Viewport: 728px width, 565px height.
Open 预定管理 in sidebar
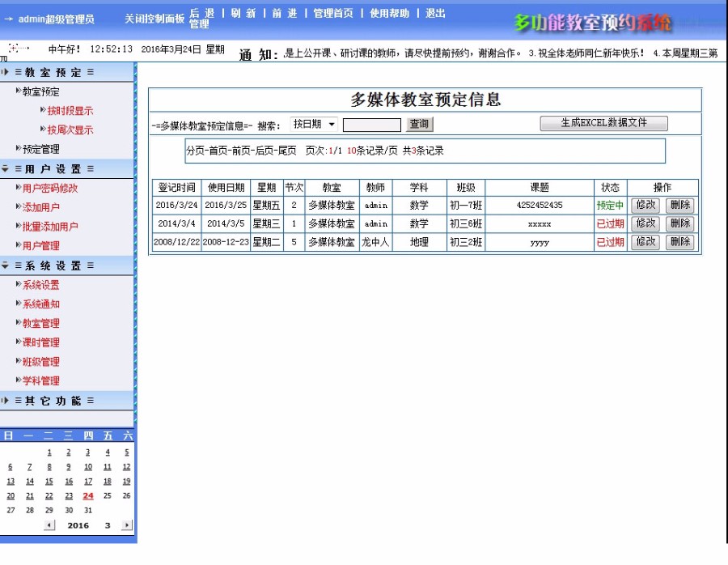pyautogui.click(x=41, y=150)
